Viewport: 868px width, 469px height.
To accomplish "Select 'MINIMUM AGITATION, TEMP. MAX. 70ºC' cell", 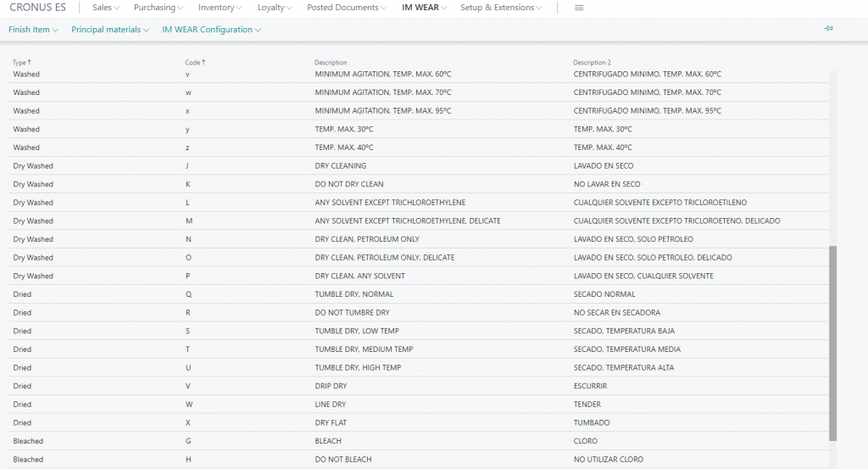I will pos(383,92).
